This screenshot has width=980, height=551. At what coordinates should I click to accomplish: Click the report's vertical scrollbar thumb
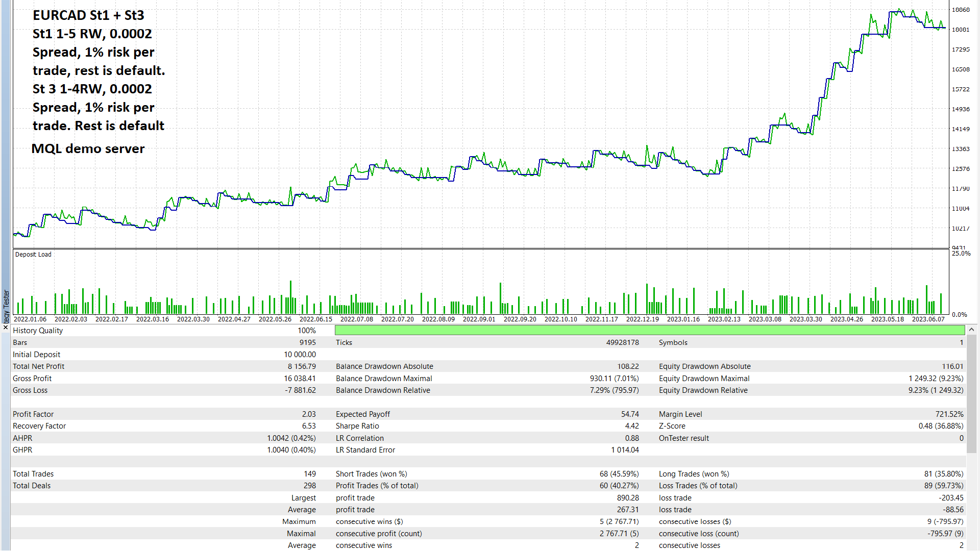click(x=971, y=393)
